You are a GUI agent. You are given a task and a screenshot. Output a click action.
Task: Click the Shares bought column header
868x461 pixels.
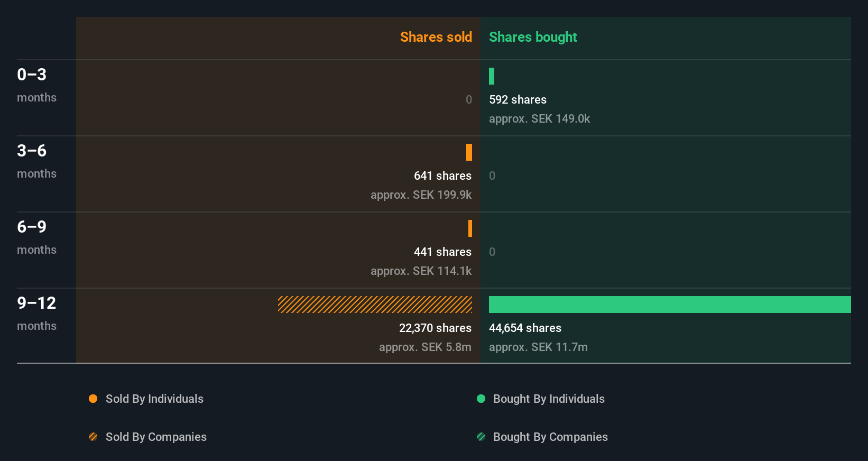pos(533,37)
